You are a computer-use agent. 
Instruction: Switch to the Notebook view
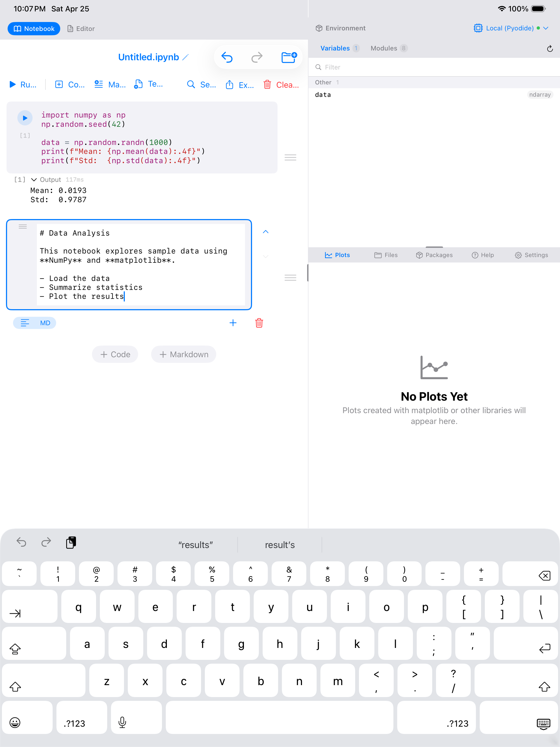coord(34,29)
